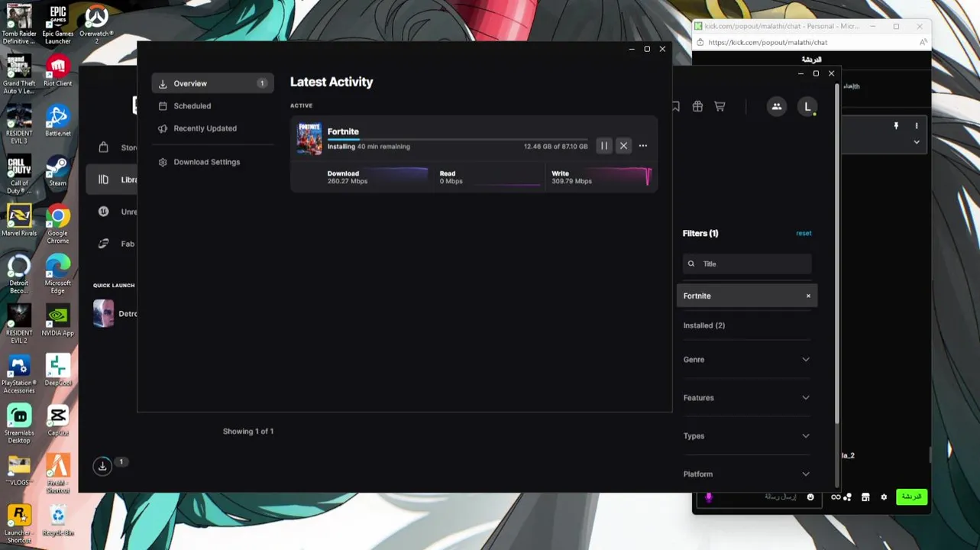Open Fortnite download more options menu

pos(643,146)
